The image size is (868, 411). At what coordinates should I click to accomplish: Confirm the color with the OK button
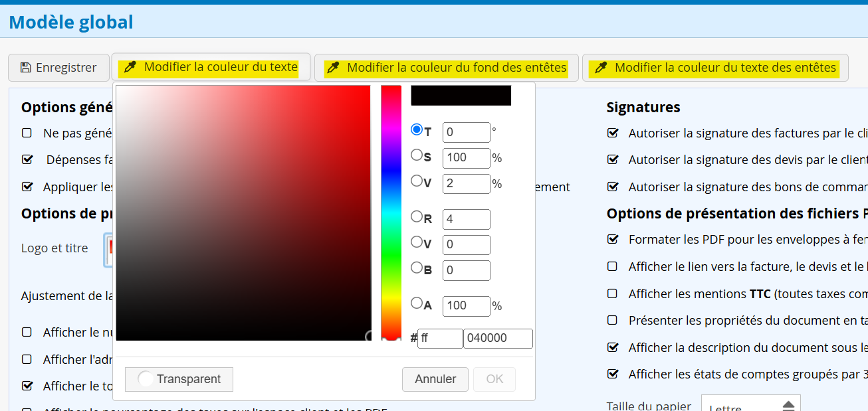(494, 379)
